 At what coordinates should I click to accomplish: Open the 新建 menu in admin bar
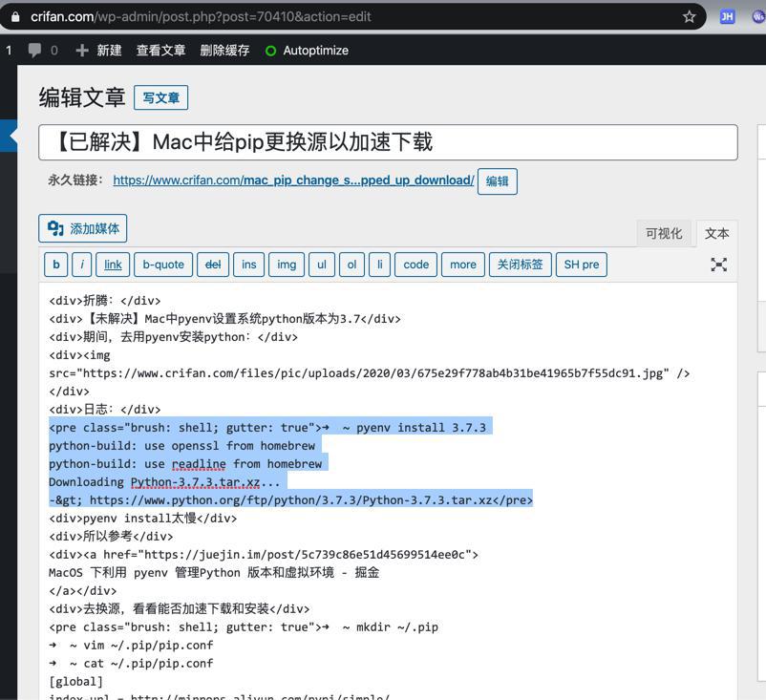point(99,51)
